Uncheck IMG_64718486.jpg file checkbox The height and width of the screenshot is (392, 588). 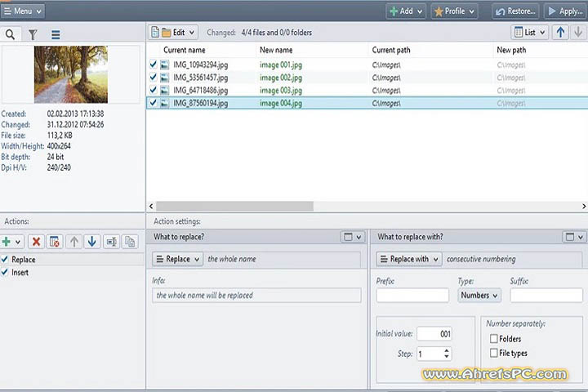click(153, 90)
